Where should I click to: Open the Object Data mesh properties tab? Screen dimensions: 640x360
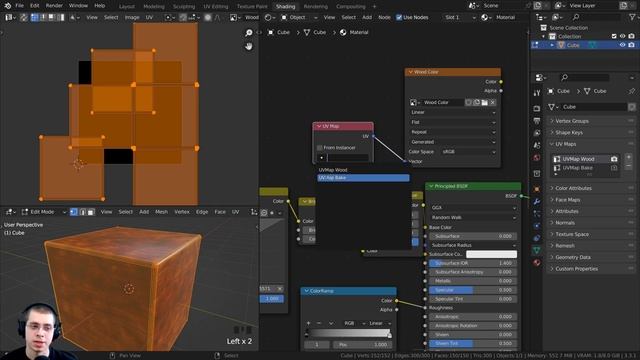537,250
